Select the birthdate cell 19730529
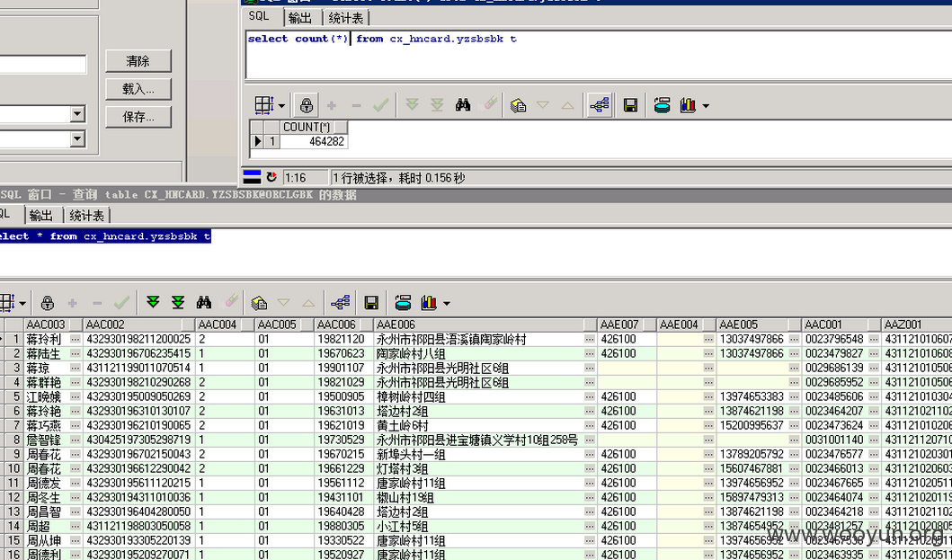 coord(342,440)
